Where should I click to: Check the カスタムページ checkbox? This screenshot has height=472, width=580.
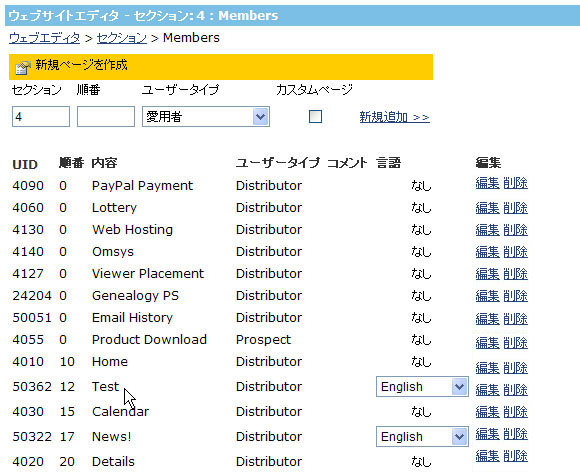pyautogui.click(x=315, y=117)
